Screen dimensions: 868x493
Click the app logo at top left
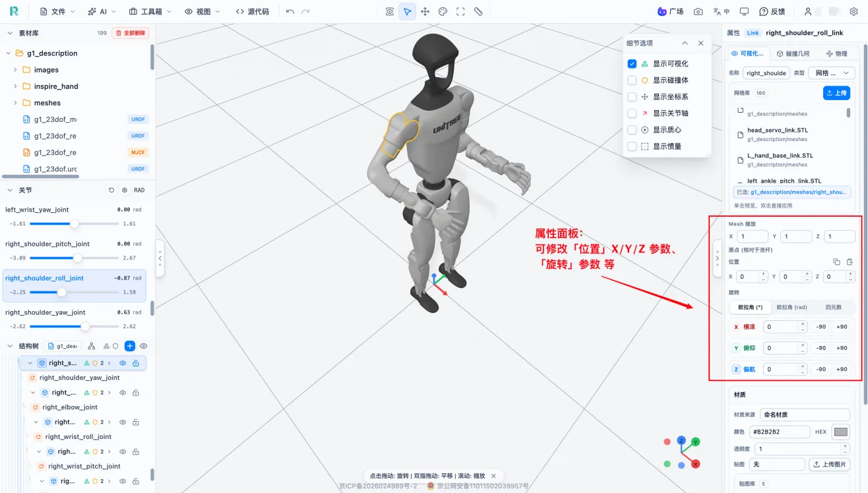[x=14, y=11]
